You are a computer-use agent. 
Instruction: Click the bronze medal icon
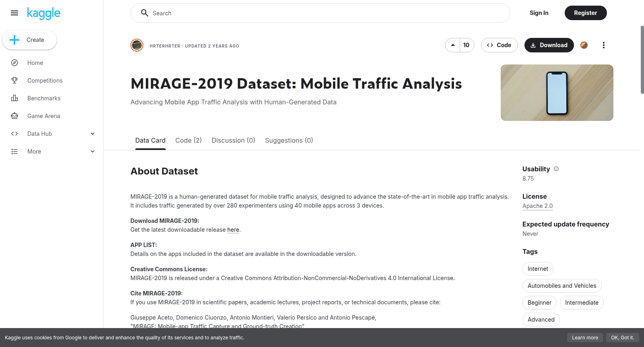[584, 45]
